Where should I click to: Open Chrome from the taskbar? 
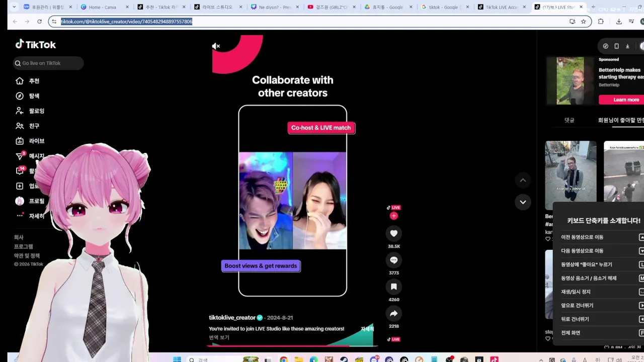[x=284, y=359]
